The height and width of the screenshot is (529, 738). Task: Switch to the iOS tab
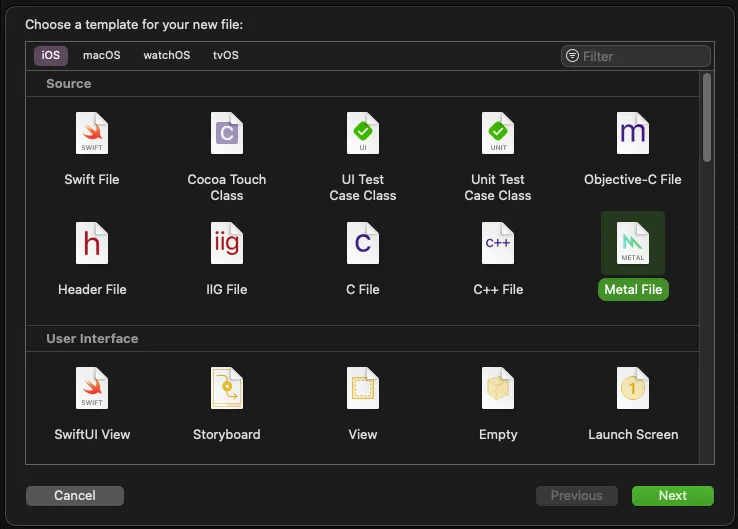[x=51, y=56]
